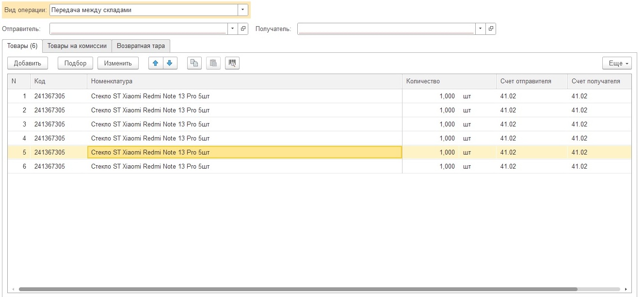
Task: Open the Отправитель record form icon
Action: point(243,29)
